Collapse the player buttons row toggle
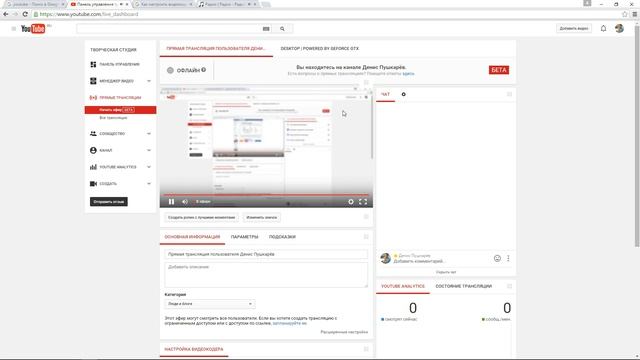The height and width of the screenshot is (360, 640). [x=366, y=217]
